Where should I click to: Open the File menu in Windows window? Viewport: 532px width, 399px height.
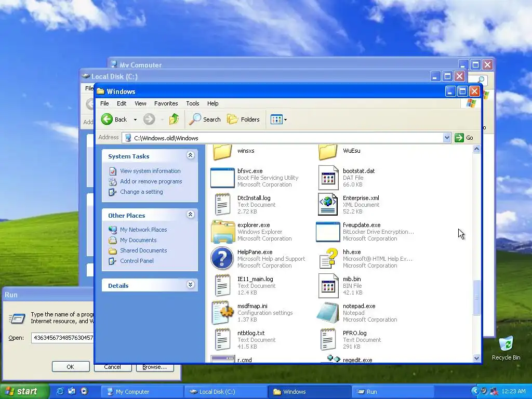coord(104,103)
